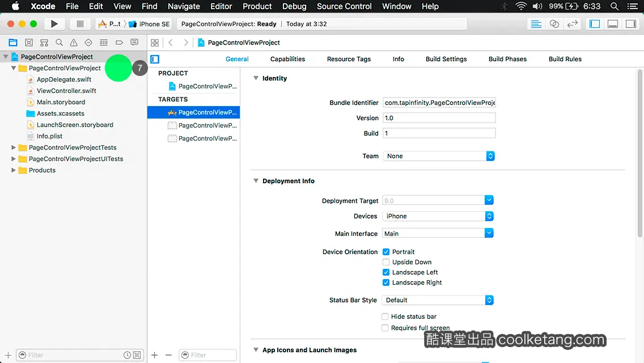Switch to the Build Rules tab

(x=565, y=59)
